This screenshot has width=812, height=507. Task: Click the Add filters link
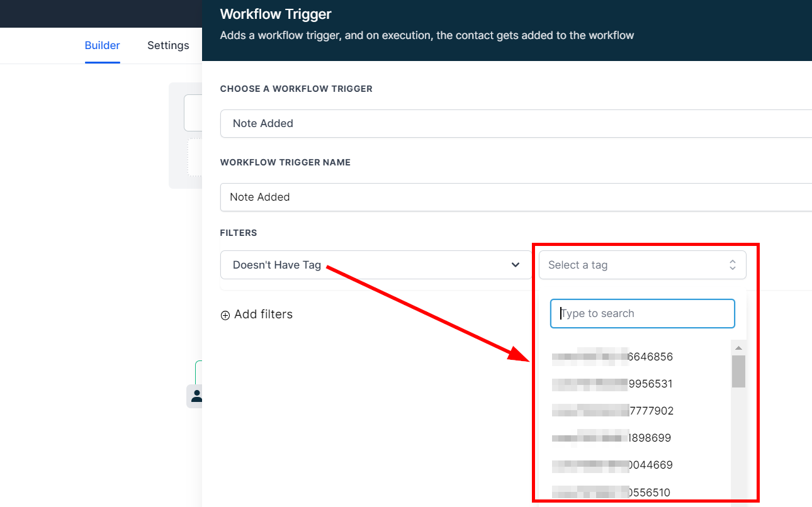click(x=262, y=315)
